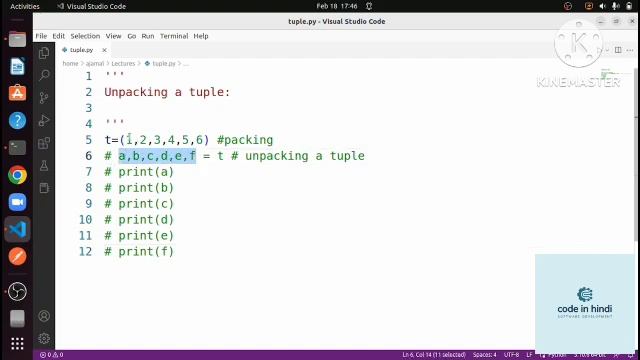Viewport: 640px width, 360px height.
Task: Click the '# print(c)' line
Action: pyautogui.click(x=139, y=204)
